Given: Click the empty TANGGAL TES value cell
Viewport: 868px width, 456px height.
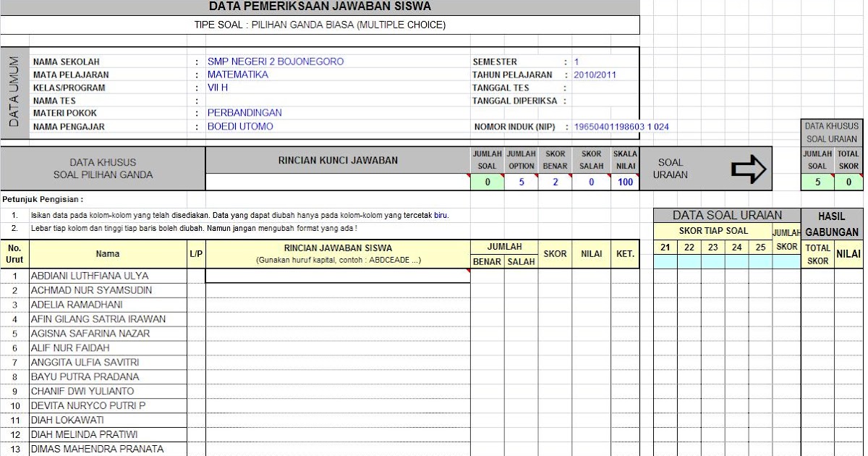Looking at the screenshot, I should [x=605, y=88].
